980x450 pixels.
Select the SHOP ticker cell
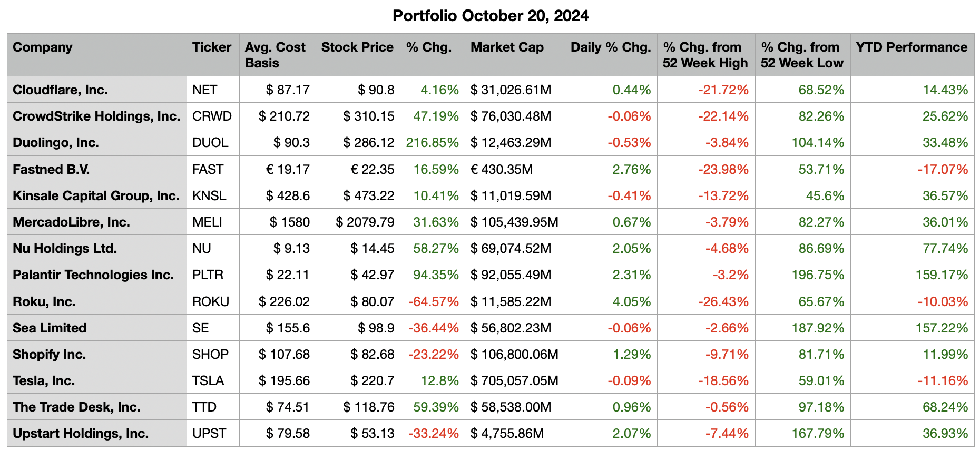pyautogui.click(x=210, y=355)
